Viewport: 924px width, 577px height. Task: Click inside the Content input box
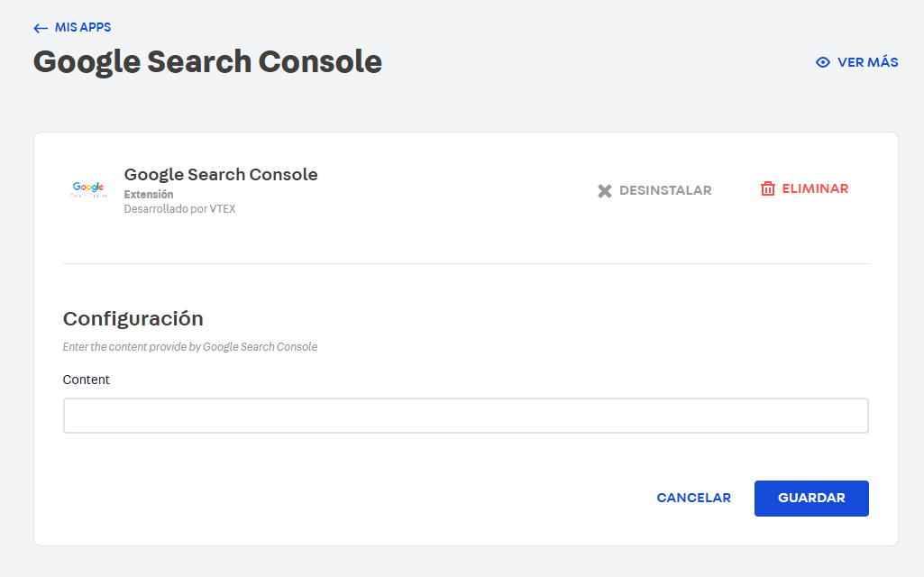(465, 415)
